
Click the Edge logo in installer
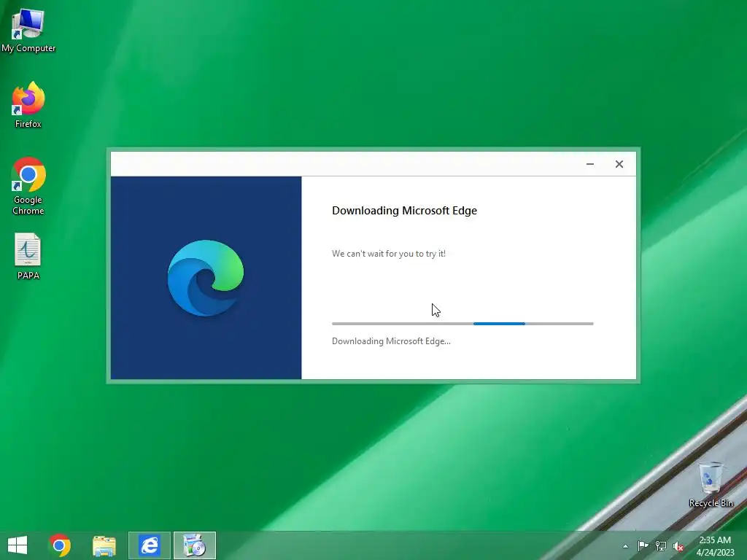(205, 278)
